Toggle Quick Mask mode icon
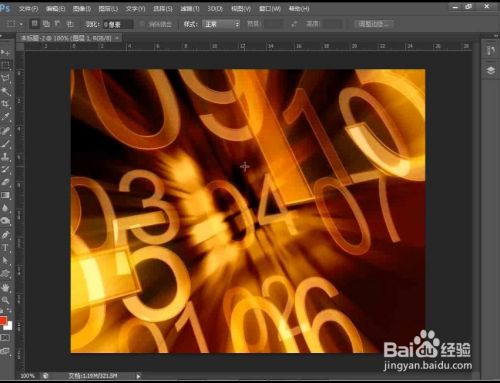Screen dimensions: 500x383 click(x=5, y=338)
